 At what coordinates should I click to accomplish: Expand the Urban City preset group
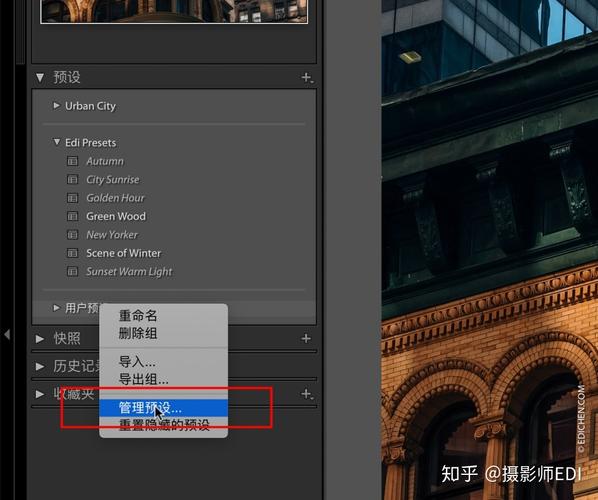tap(56, 105)
